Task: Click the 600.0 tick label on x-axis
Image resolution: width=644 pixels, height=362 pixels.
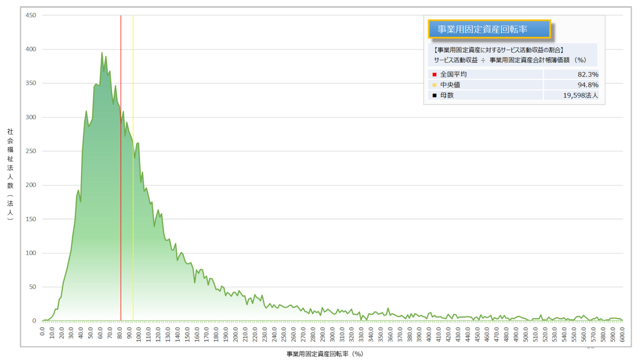Action: 623,334
